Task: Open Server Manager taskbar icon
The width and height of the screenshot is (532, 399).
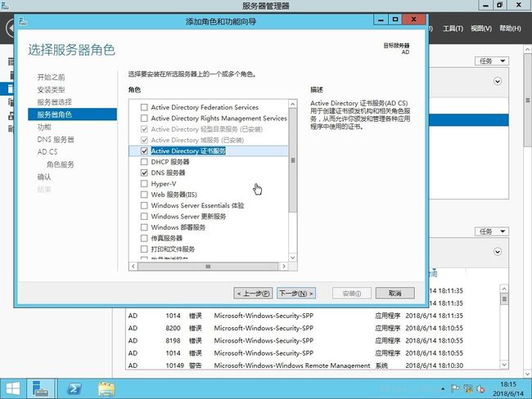Action: click(40, 388)
